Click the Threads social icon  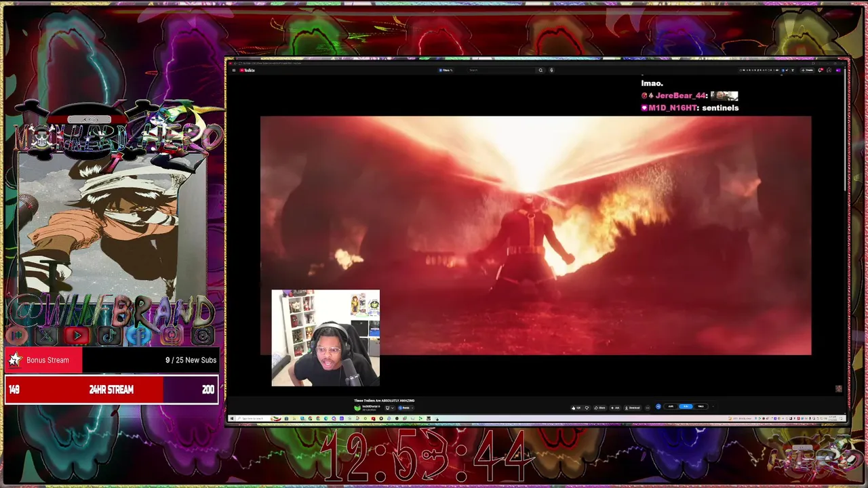pyautogui.click(x=203, y=335)
